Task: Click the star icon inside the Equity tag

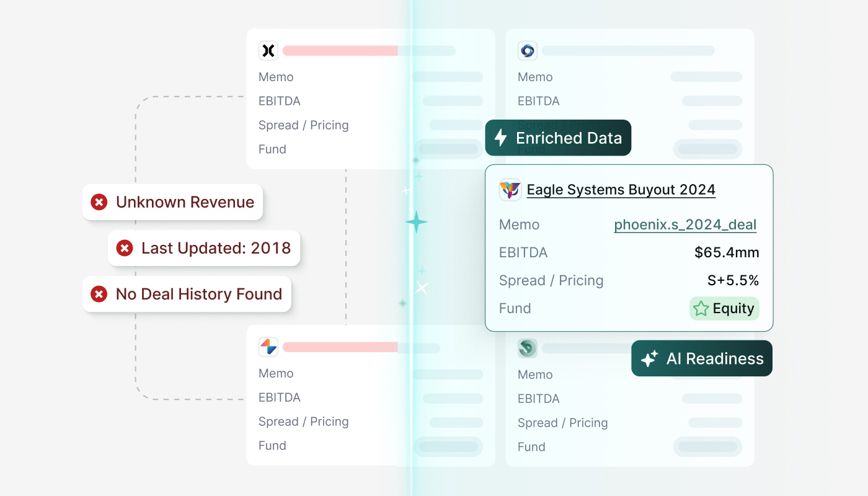Action: tap(699, 308)
